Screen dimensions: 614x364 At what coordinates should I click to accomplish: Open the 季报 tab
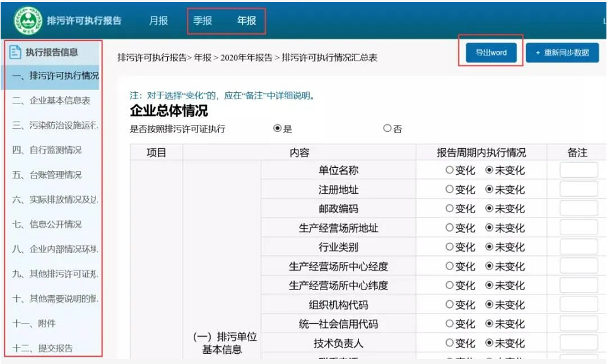point(203,21)
